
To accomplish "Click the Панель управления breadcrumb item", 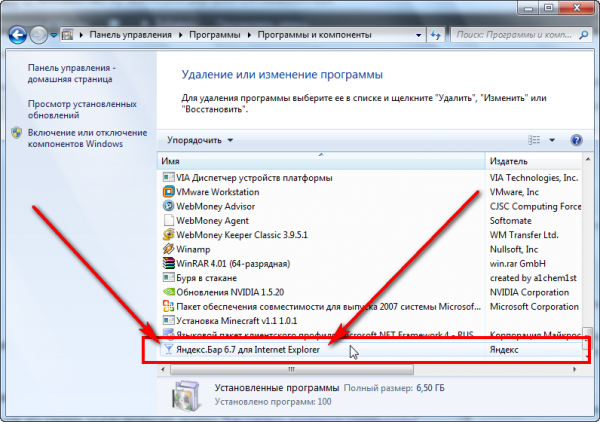I will click(130, 35).
